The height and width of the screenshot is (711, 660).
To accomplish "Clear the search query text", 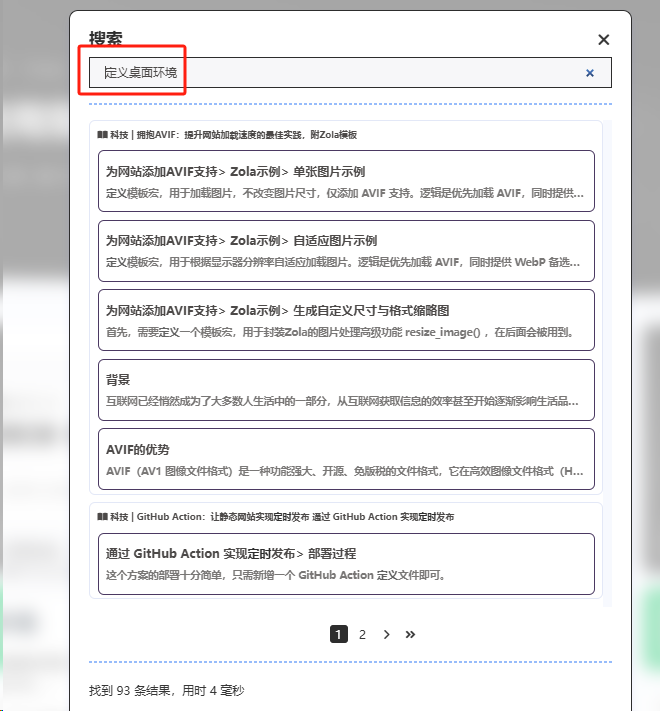I will coord(589,73).
